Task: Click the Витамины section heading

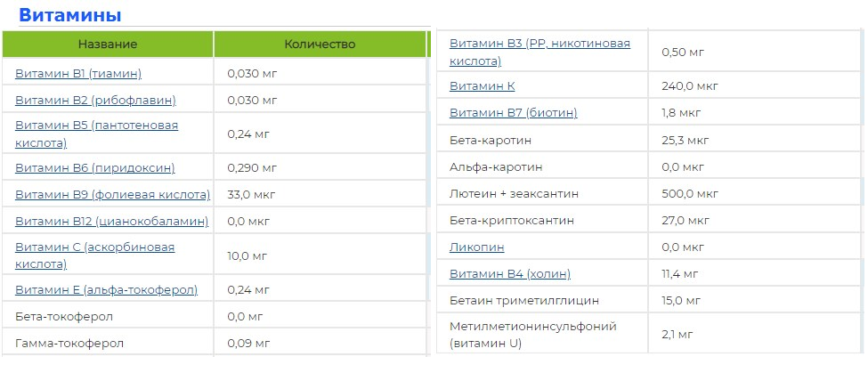Action: [69, 15]
